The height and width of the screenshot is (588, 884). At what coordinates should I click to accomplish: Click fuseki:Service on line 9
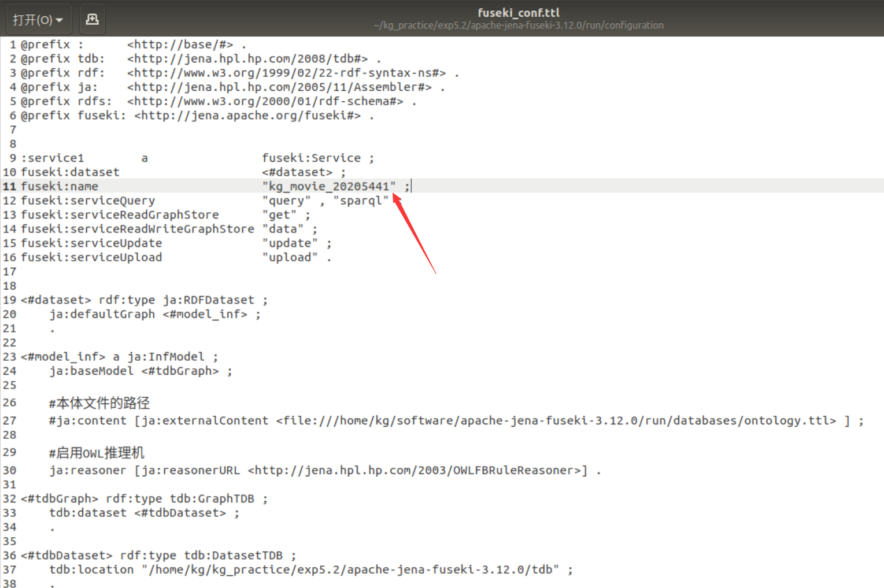pos(311,158)
